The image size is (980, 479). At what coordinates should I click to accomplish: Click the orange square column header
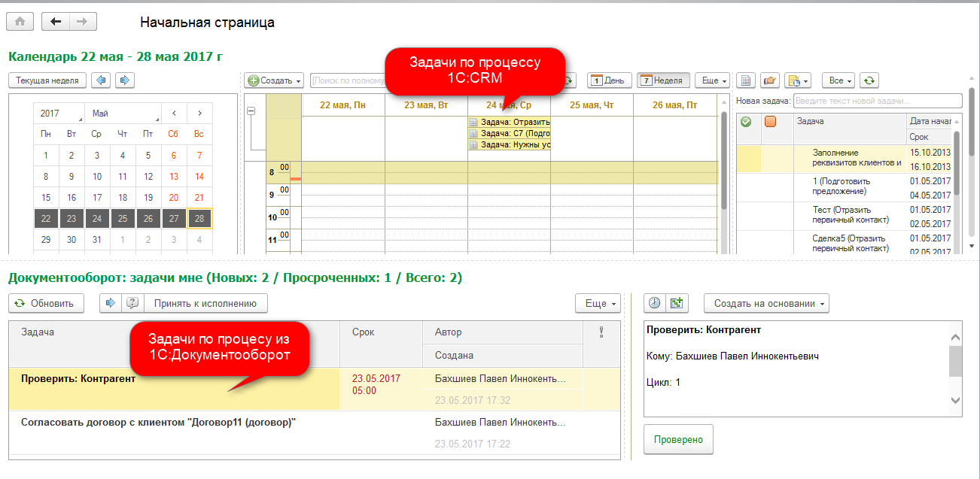coord(770,121)
